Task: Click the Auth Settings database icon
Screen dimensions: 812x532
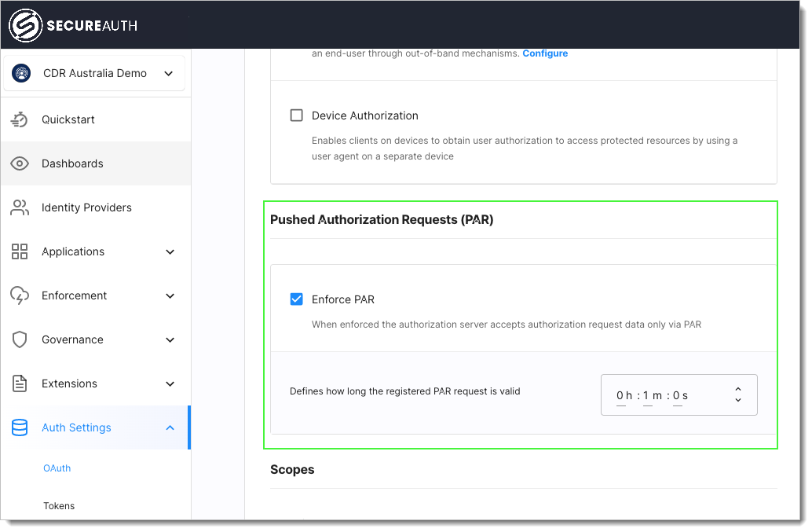Action: point(20,428)
